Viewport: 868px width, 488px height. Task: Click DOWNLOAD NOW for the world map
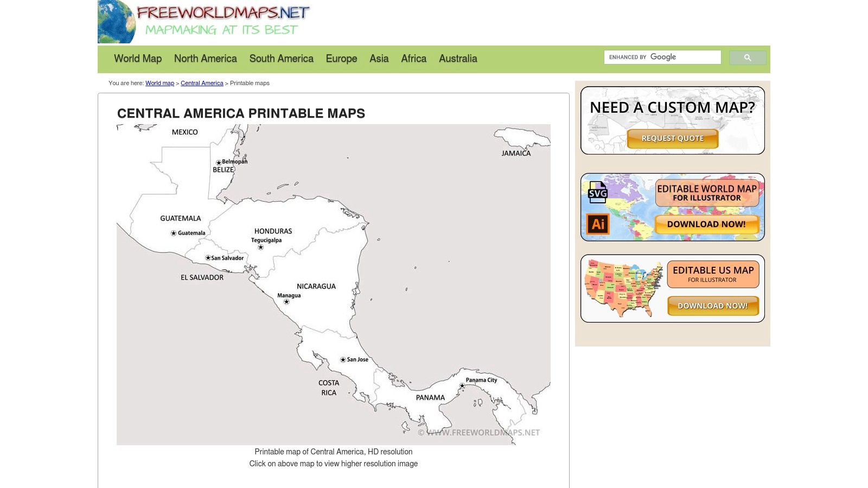click(x=707, y=223)
